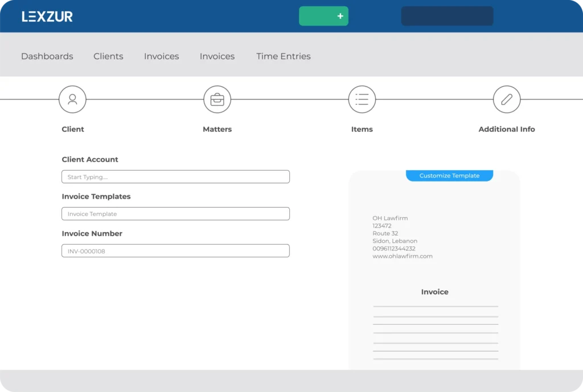Click the Customize Template button
This screenshot has height=392, width=583.
[449, 176]
